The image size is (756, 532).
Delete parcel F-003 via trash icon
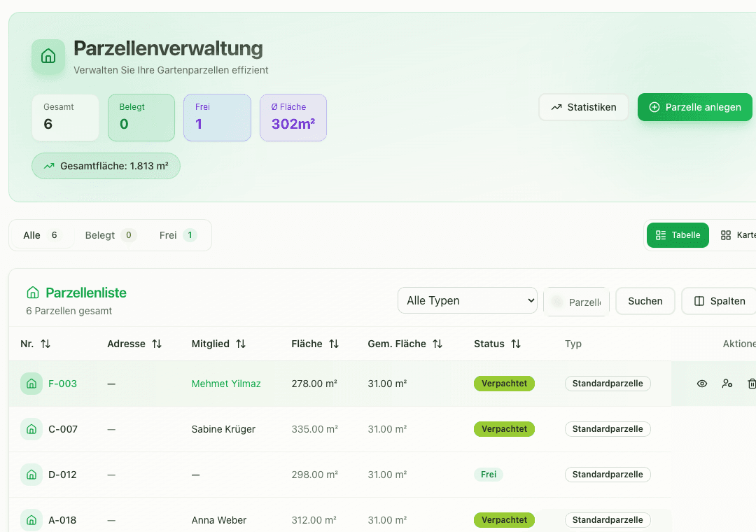click(752, 384)
